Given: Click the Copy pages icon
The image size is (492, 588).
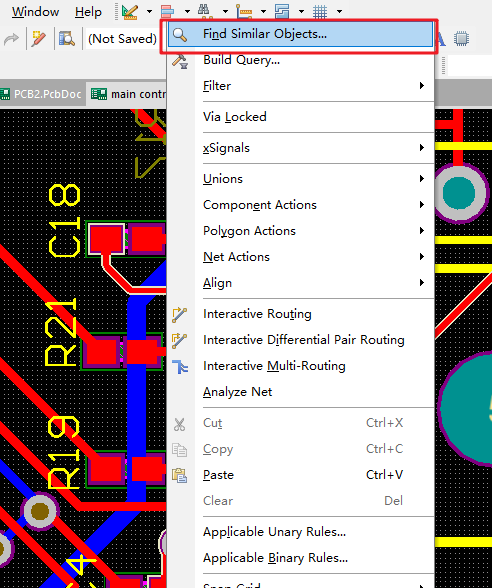Looking at the screenshot, I should pos(180,450).
